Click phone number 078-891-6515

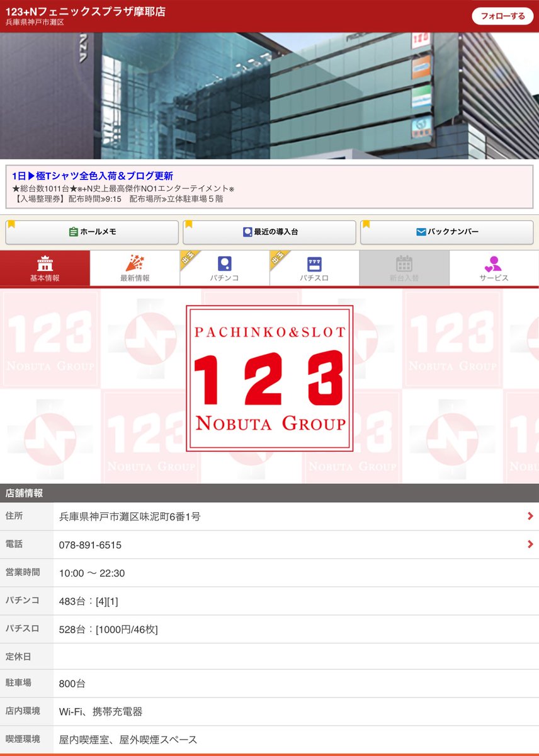pyautogui.click(x=90, y=545)
